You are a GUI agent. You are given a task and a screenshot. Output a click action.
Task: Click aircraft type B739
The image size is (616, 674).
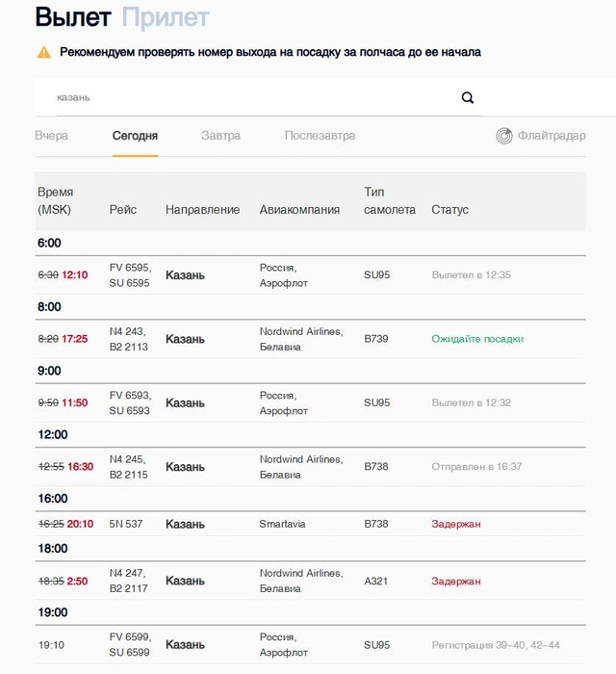click(x=376, y=339)
